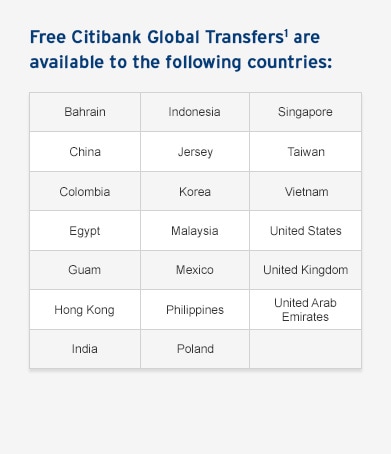Select Mexico in the table
The height and width of the screenshot is (454, 391).
(195, 270)
